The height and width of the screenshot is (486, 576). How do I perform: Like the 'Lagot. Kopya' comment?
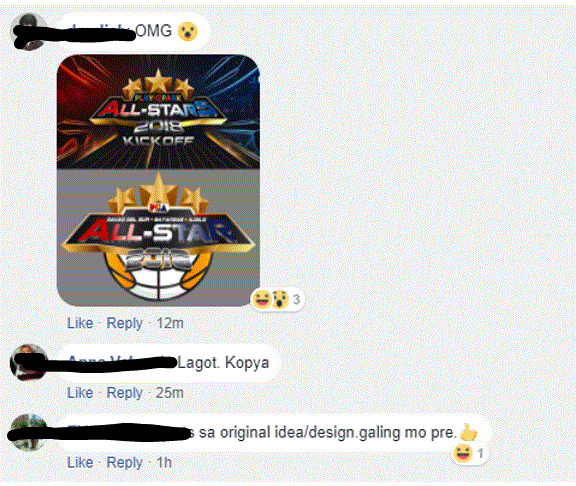click(x=80, y=393)
